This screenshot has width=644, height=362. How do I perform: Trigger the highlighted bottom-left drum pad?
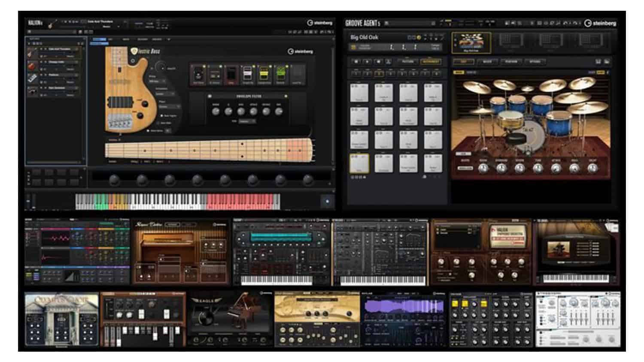point(359,163)
